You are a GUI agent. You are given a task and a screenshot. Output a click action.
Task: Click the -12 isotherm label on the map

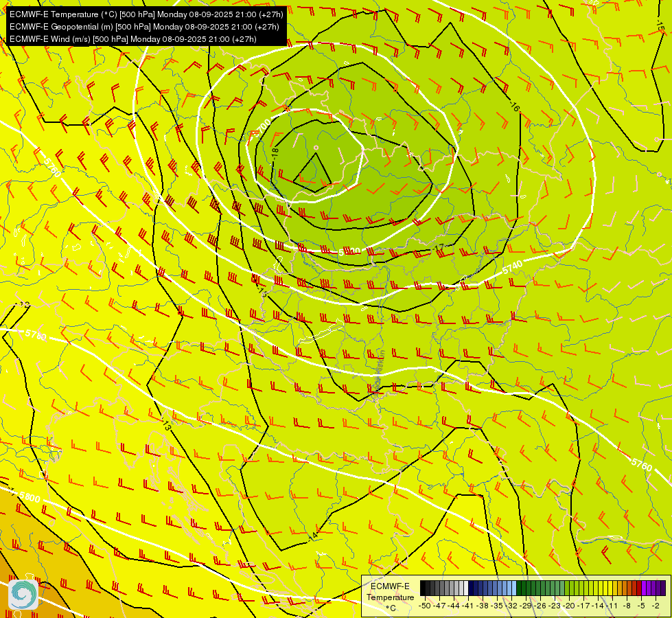[25, 305]
